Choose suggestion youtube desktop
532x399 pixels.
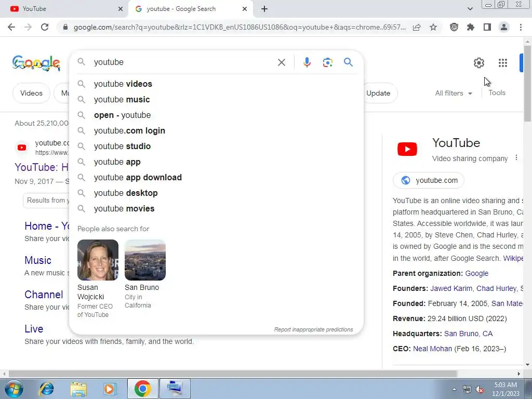tap(216, 193)
